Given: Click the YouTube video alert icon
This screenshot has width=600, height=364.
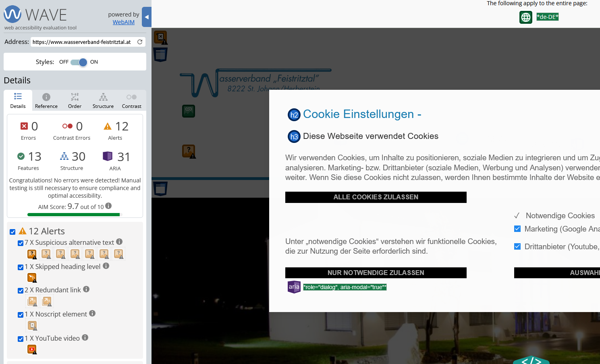Looking at the screenshot, I should coord(32,350).
